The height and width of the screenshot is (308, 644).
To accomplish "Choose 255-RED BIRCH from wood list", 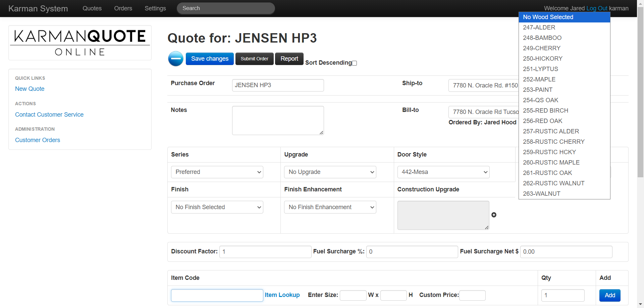I will coord(565,111).
